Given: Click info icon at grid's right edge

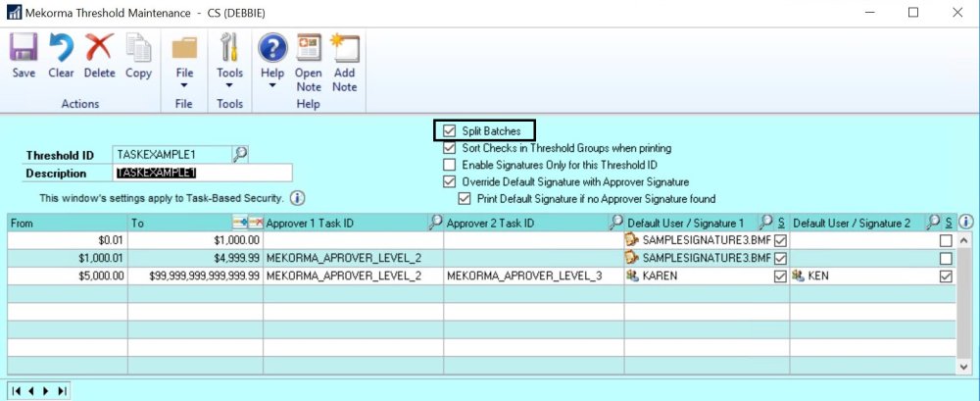Looking at the screenshot, I should click(966, 222).
